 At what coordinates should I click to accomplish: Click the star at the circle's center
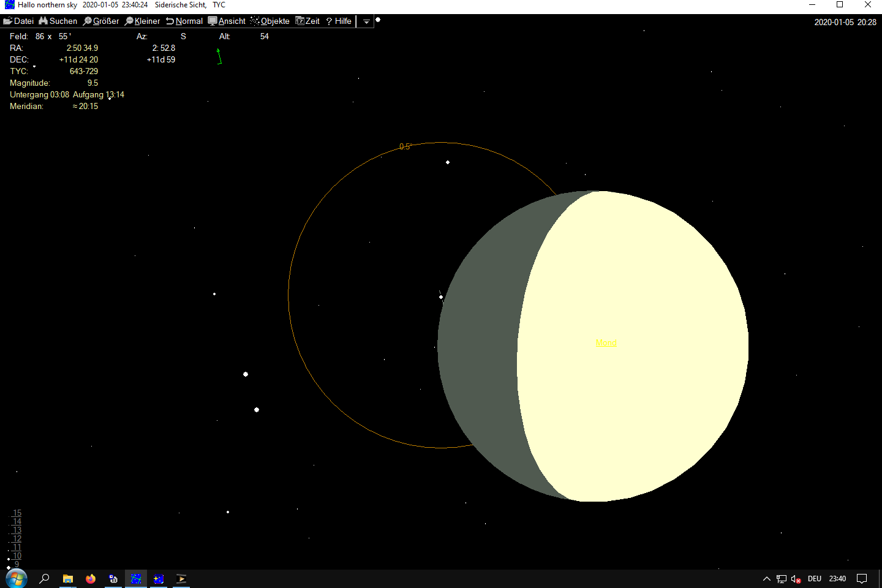441,297
